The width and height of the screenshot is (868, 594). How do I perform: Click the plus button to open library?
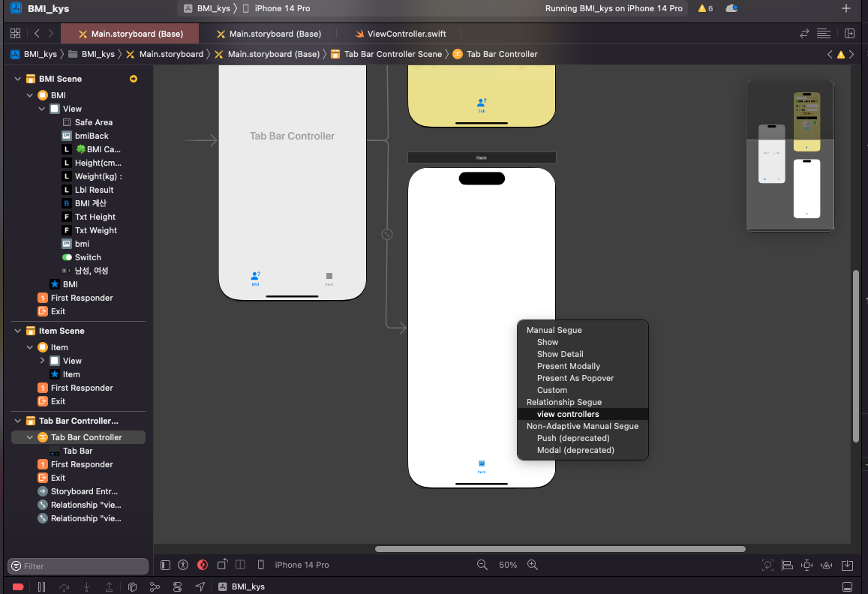845,8
